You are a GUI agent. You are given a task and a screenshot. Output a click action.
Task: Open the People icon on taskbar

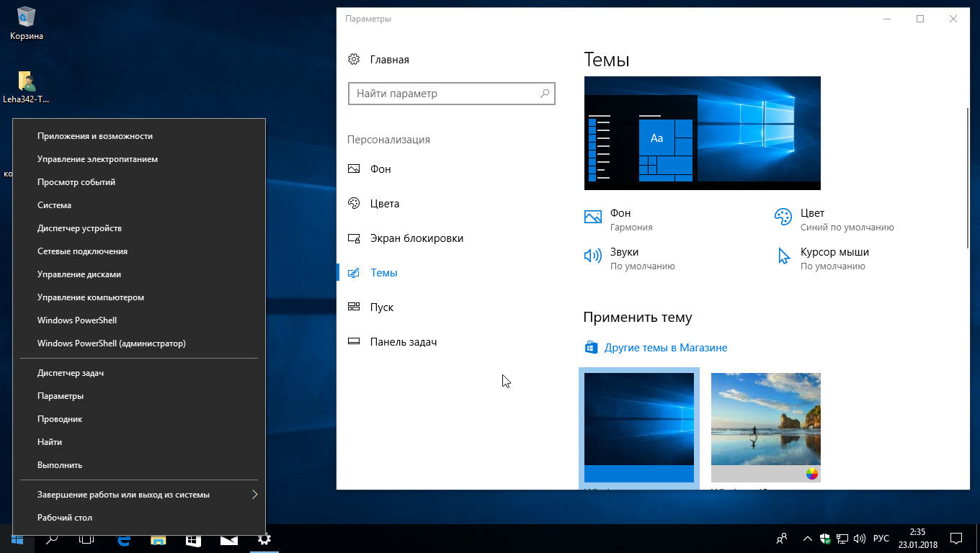tap(782, 539)
